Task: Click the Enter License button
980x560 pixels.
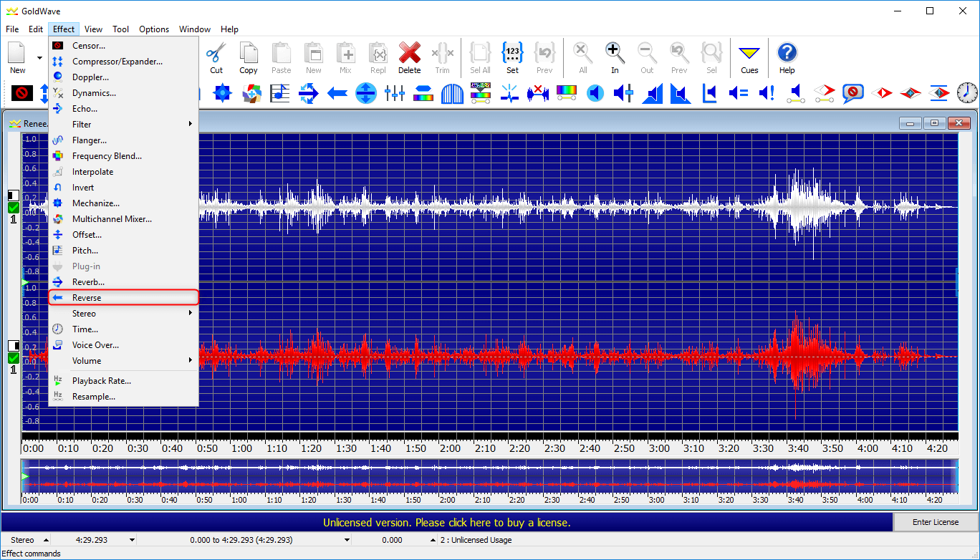Action: pos(936,522)
